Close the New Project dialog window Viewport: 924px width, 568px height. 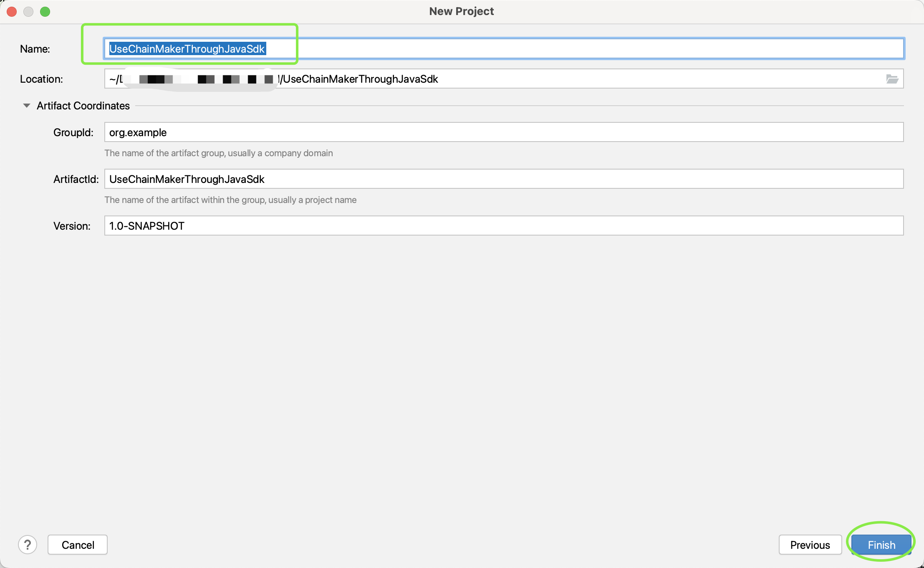coord(12,12)
